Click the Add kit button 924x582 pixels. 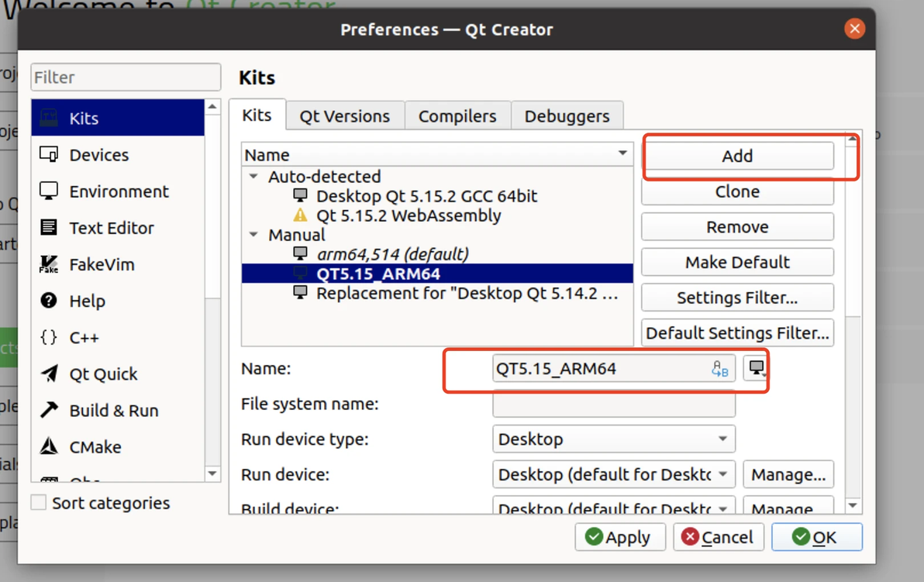pyautogui.click(x=737, y=156)
